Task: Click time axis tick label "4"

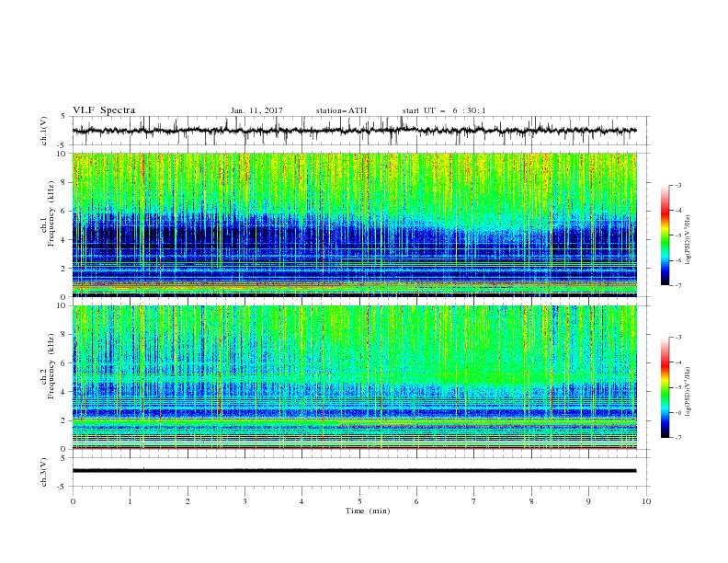Action: (x=302, y=501)
